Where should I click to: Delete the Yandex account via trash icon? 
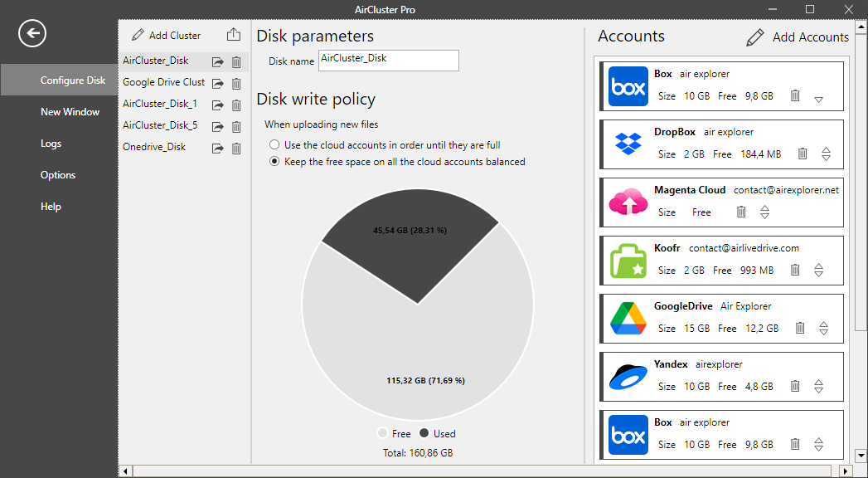coord(795,386)
